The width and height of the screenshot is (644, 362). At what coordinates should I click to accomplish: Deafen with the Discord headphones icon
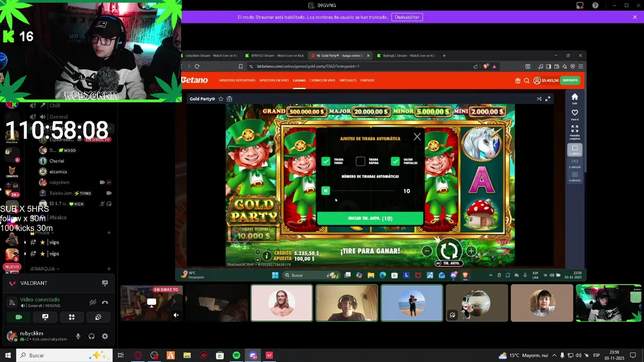click(x=92, y=336)
